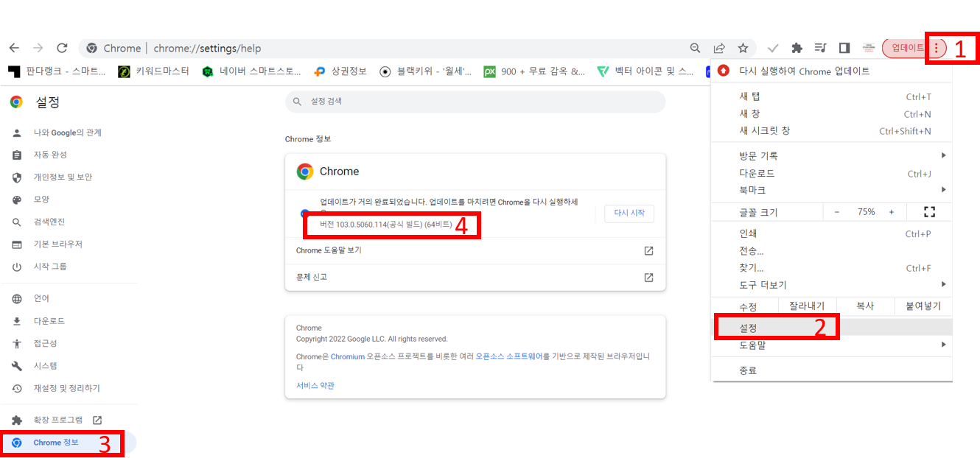
Task: Select 새 시크릿 창 from menu
Action: (x=832, y=130)
